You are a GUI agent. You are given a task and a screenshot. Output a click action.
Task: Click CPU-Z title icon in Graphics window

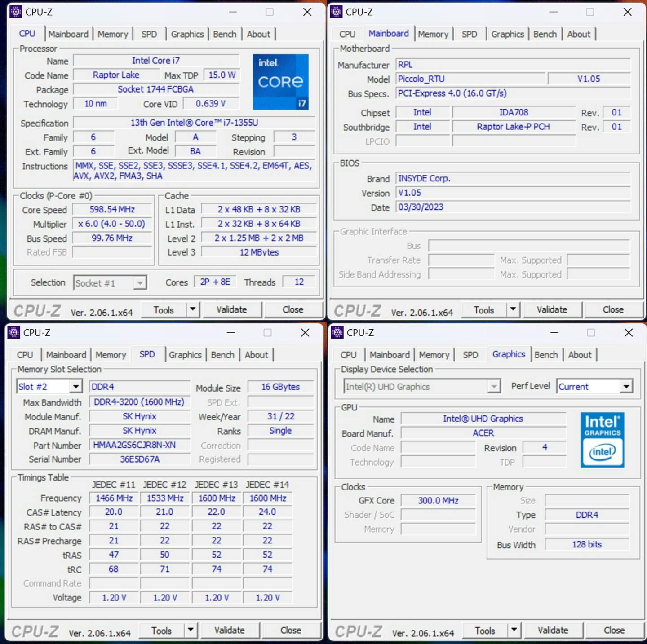(x=337, y=333)
